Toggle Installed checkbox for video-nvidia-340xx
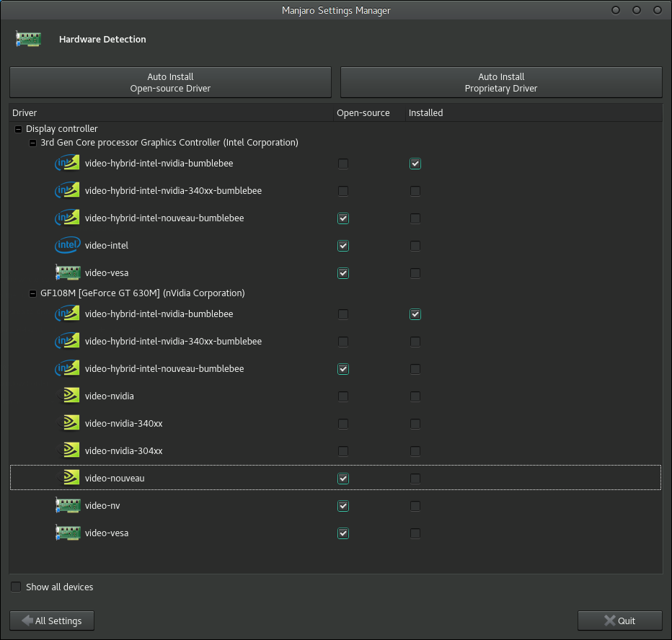The width and height of the screenshot is (672, 640). coord(415,424)
